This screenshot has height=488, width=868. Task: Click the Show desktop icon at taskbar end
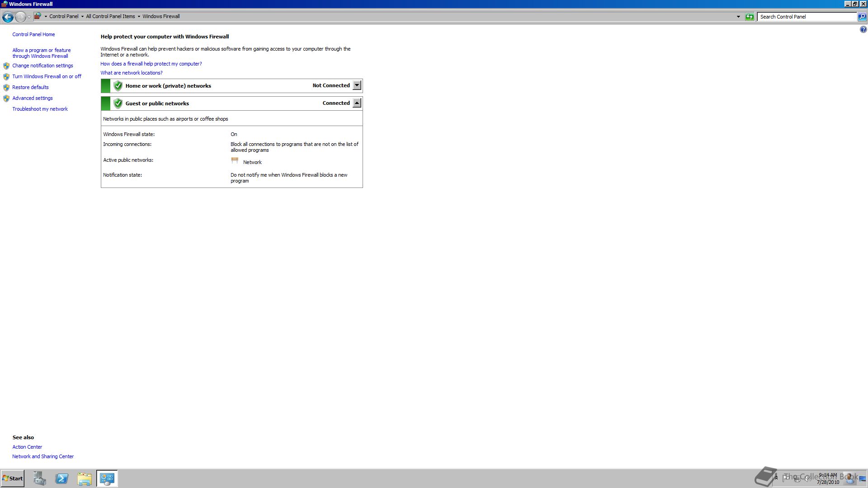coord(863,479)
